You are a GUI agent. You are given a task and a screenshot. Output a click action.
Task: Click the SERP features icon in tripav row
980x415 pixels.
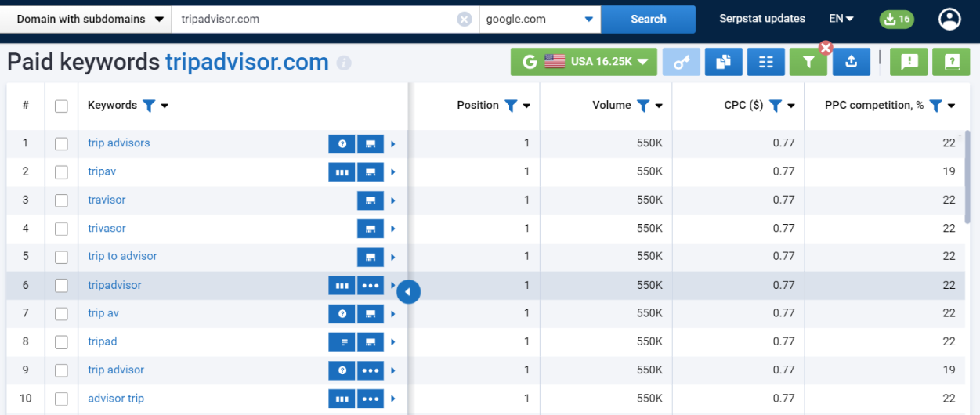click(342, 172)
